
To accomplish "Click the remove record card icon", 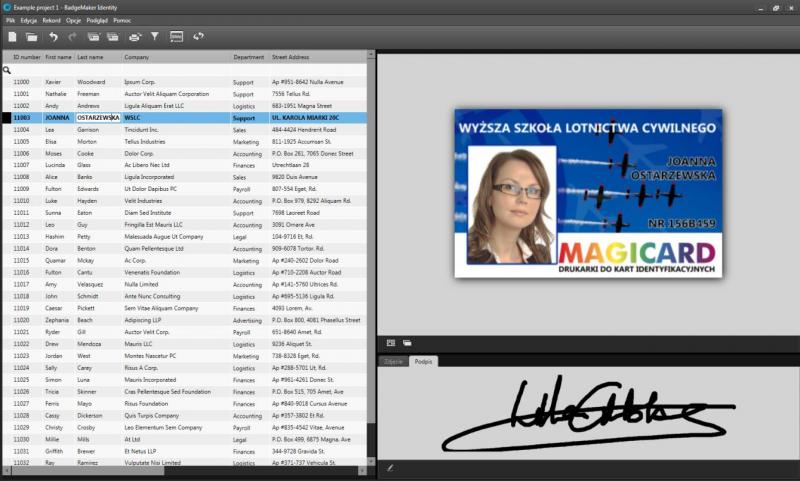I will pos(113,37).
